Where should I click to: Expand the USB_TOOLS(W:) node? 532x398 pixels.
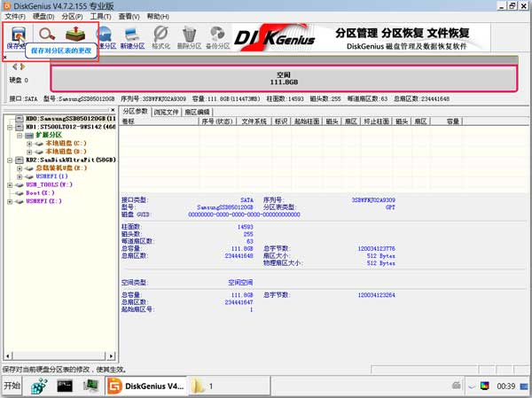(10, 185)
